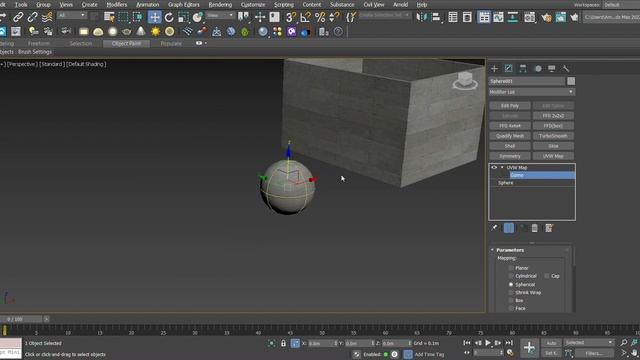Open the named selection sets dropdown
This screenshot has width=640, height=360.
click(x=384, y=15)
